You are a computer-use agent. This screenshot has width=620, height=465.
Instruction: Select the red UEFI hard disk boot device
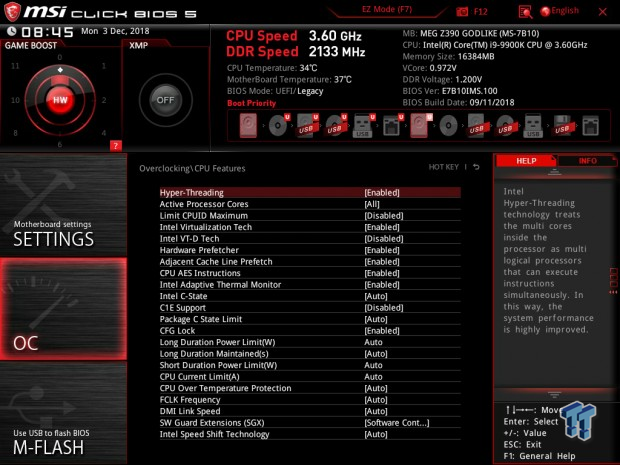click(x=420, y=126)
